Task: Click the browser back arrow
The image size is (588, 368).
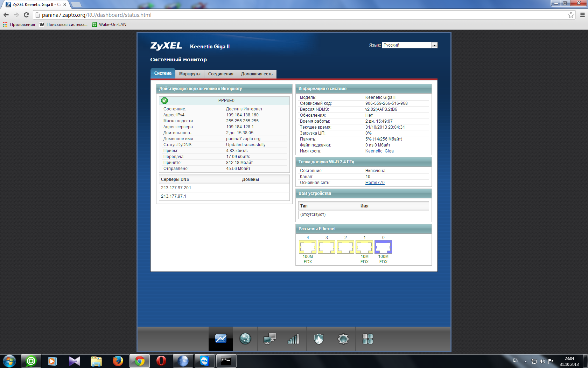Action: [x=6, y=15]
